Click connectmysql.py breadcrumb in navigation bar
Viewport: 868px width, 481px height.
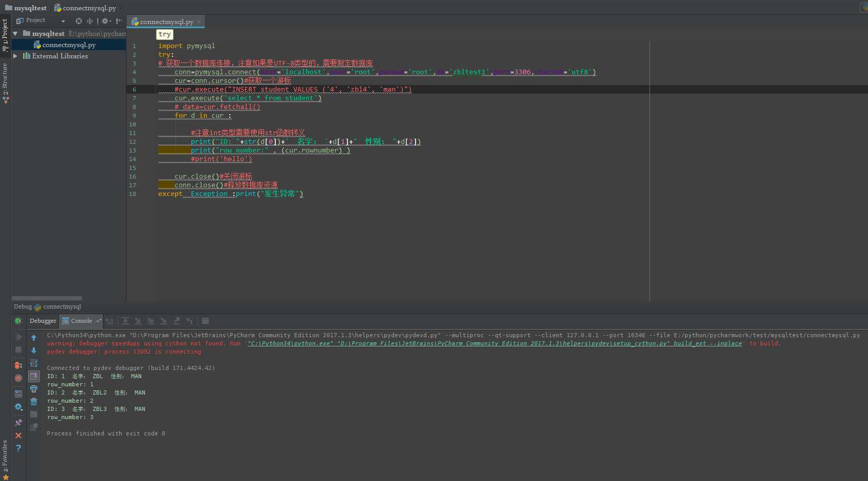(85, 8)
